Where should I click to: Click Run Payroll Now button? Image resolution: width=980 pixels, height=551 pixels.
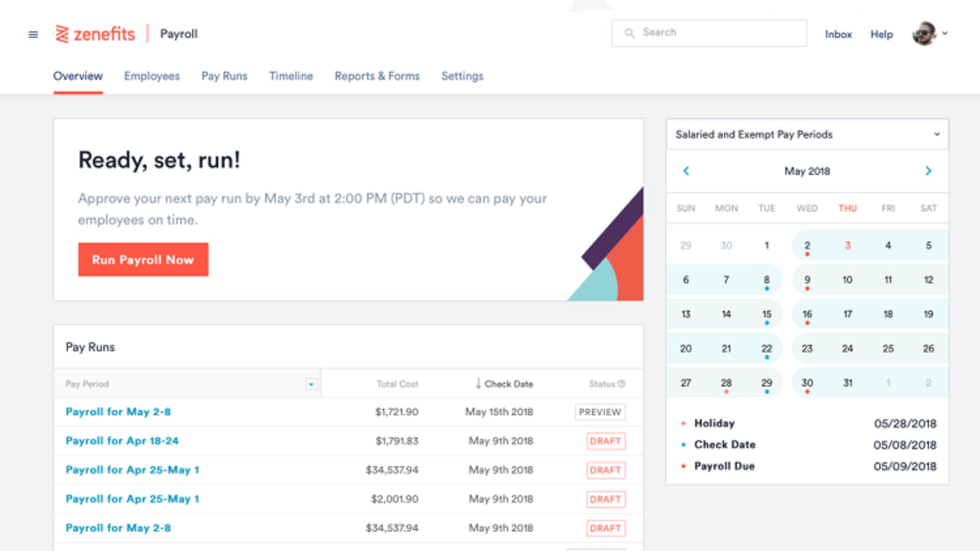[143, 259]
